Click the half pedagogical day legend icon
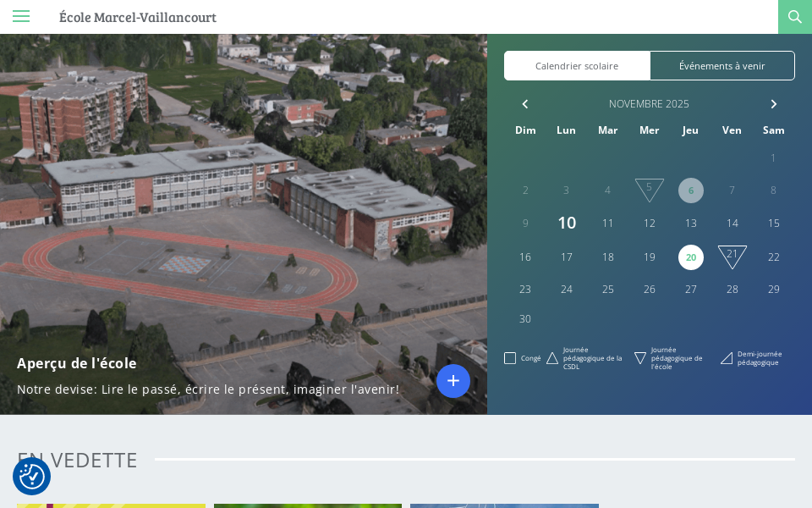This screenshot has height=508, width=812. 727,358
